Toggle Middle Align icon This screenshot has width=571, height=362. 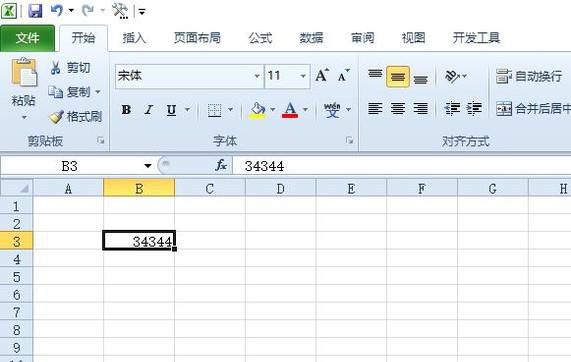398,76
